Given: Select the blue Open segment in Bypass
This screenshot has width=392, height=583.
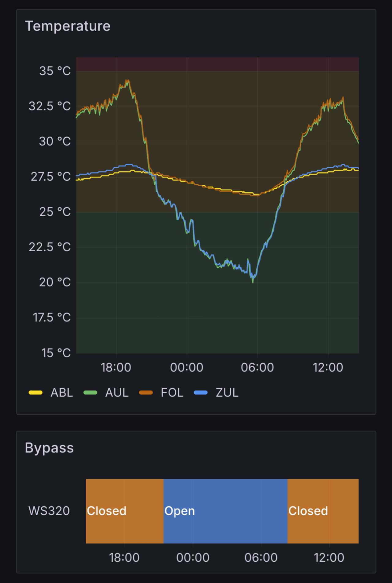Looking at the screenshot, I should (225, 511).
